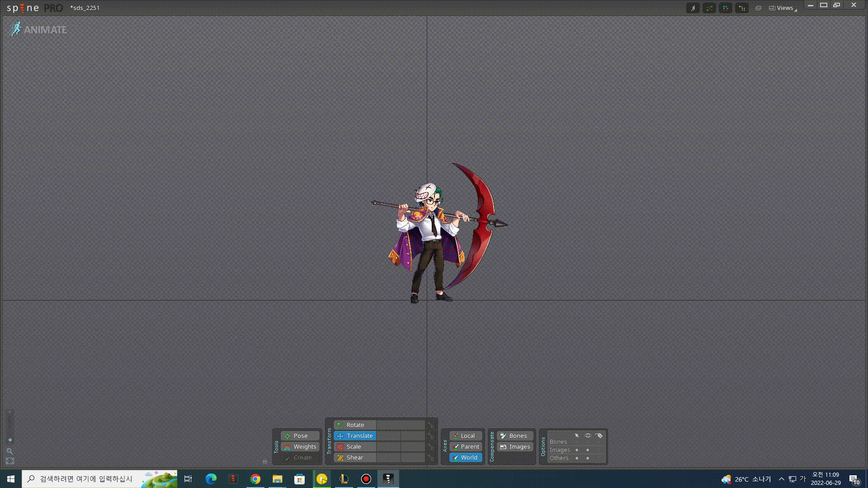This screenshot has width=868, height=488.
Task: Open Microsoft Edge from the taskbar
Action: click(x=211, y=479)
